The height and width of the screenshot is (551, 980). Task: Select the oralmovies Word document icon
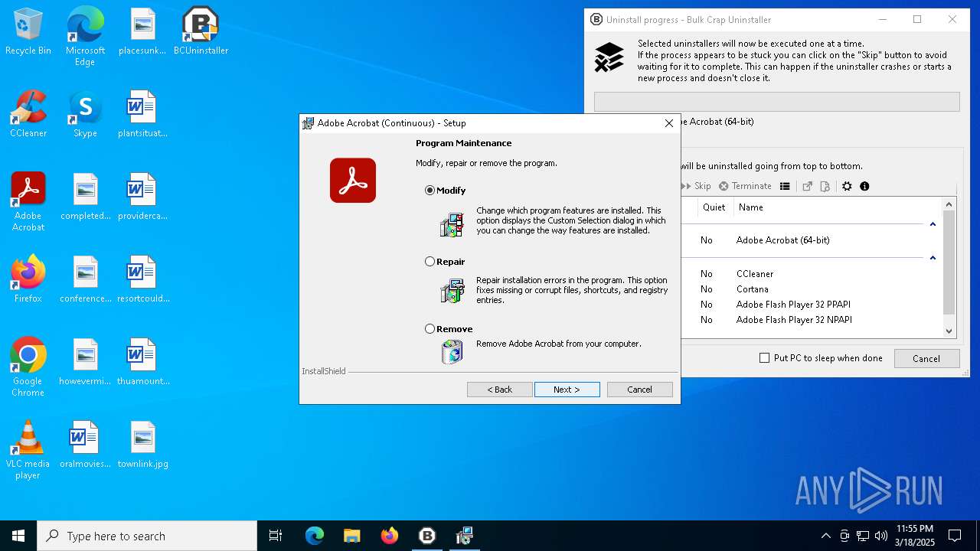point(85,445)
